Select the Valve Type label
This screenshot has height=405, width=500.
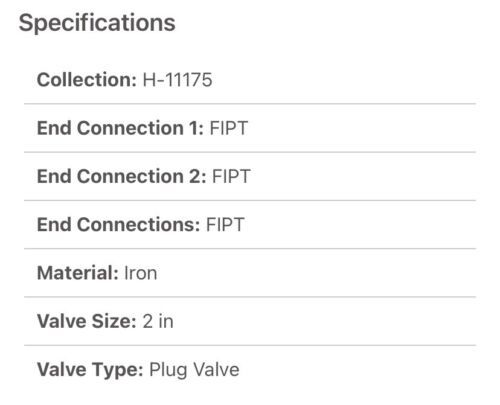pos(90,370)
